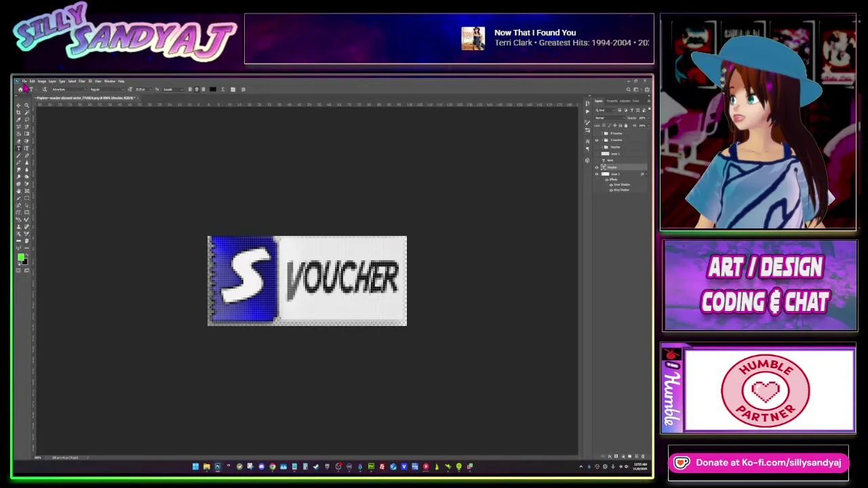Collapse Layer 1 effects fx arrow
Screen dimensions: 868x488
pos(646,174)
